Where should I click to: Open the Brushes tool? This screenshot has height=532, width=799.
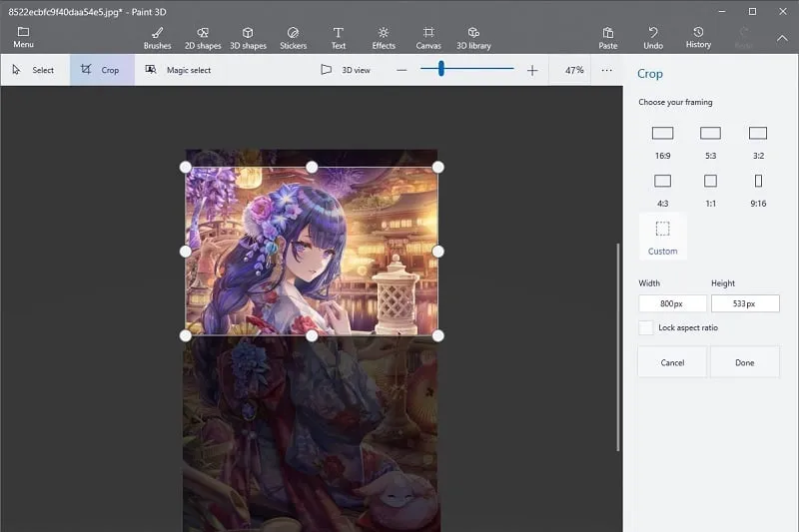157,38
